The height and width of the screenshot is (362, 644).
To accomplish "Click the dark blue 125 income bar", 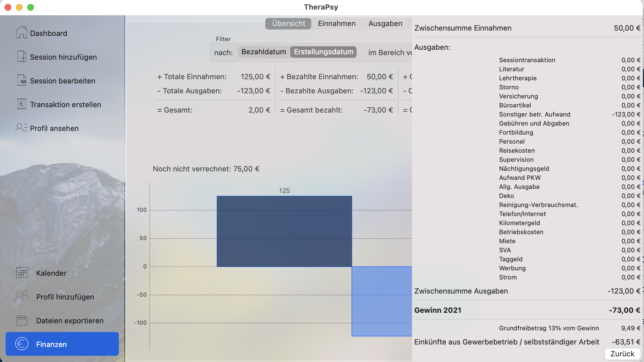I will 284,231.
